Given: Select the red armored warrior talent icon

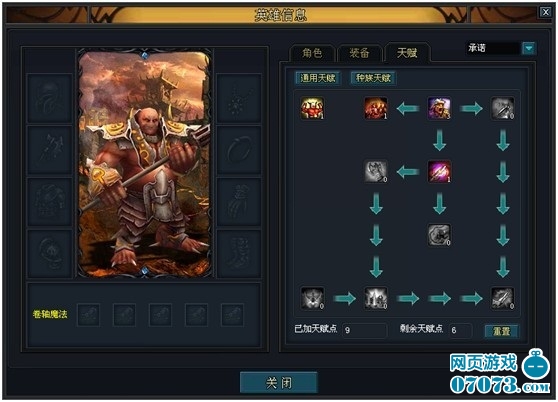Looking at the screenshot, I should pos(312,108).
